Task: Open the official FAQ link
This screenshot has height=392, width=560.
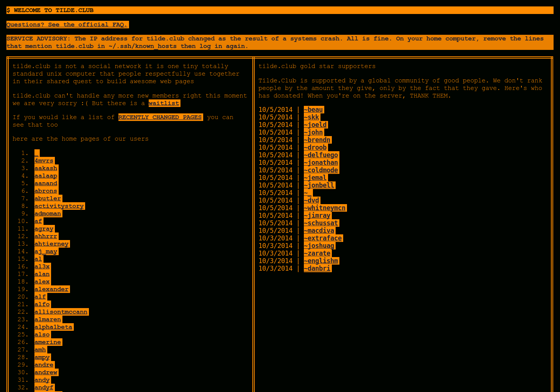Action: [x=67, y=25]
